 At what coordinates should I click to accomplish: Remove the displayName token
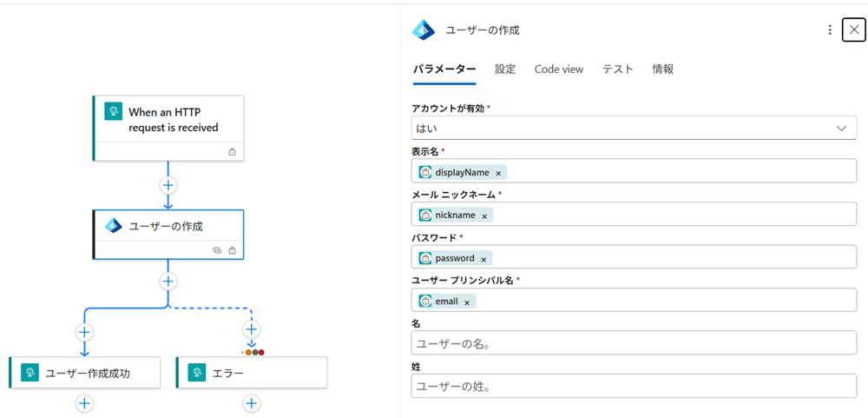click(x=498, y=173)
